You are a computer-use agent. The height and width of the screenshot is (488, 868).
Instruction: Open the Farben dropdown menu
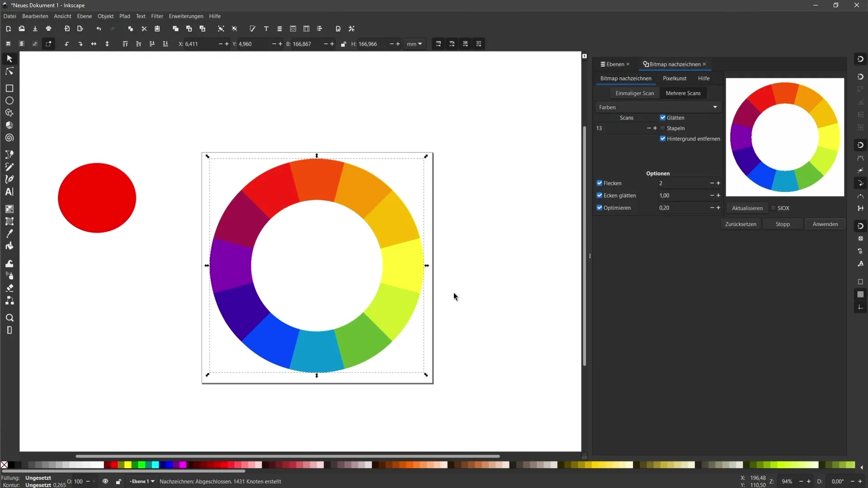[x=657, y=107]
